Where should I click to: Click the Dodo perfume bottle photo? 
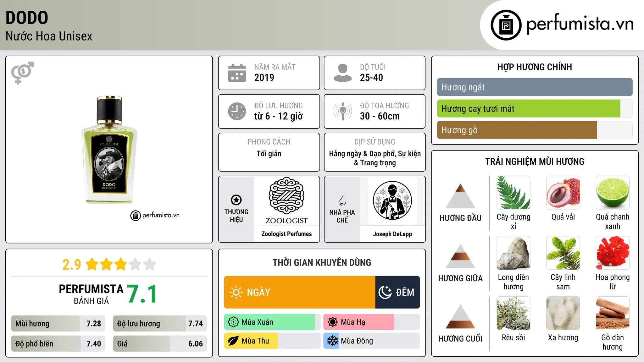pos(109,150)
